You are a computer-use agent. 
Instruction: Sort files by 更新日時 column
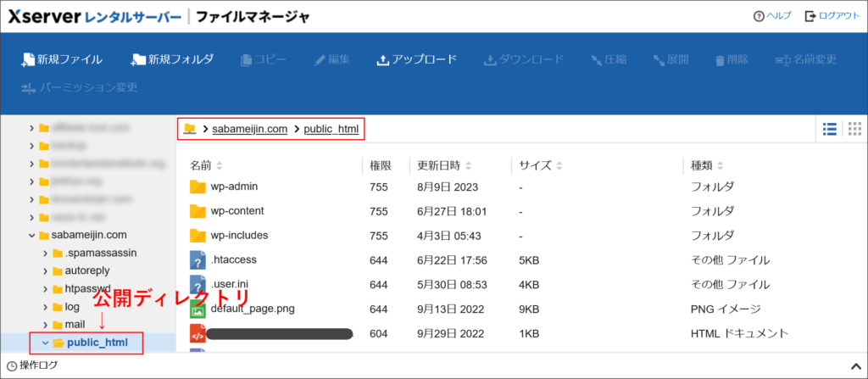[x=444, y=165]
